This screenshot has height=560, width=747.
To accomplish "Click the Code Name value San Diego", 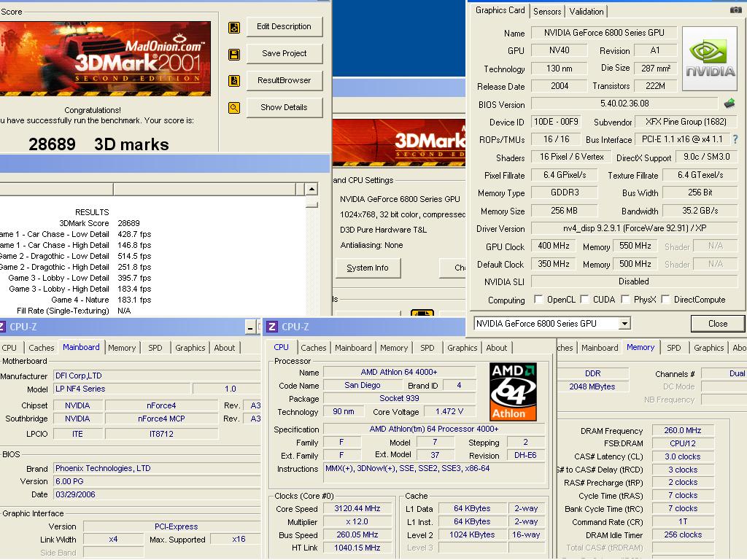I will coord(363,385).
